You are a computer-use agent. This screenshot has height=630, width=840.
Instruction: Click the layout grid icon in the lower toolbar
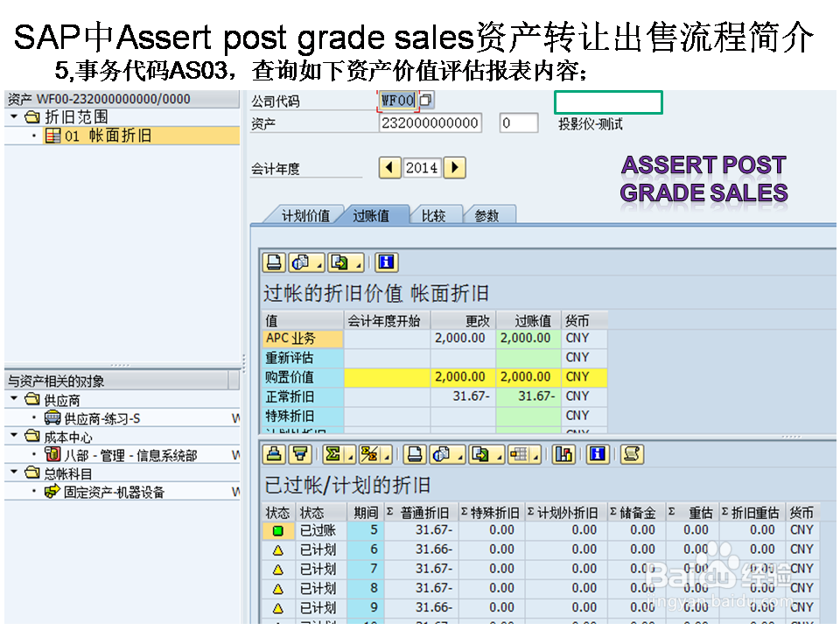(519, 455)
